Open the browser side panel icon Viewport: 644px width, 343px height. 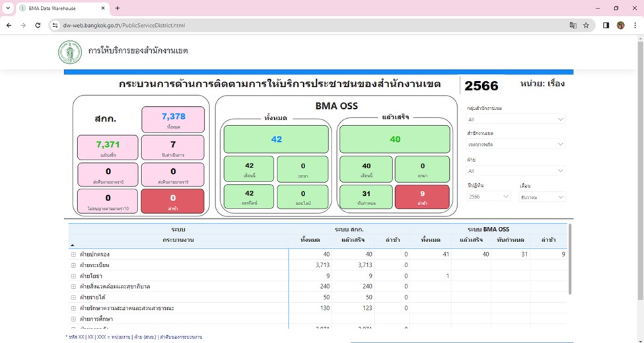coord(606,25)
